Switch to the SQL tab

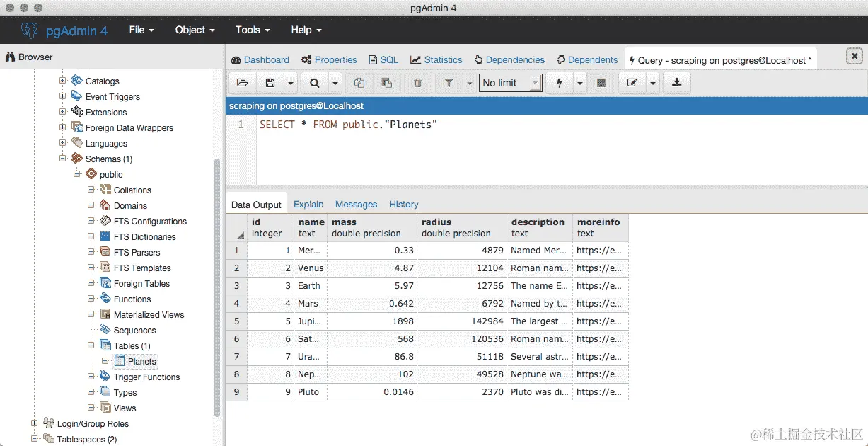coord(383,60)
